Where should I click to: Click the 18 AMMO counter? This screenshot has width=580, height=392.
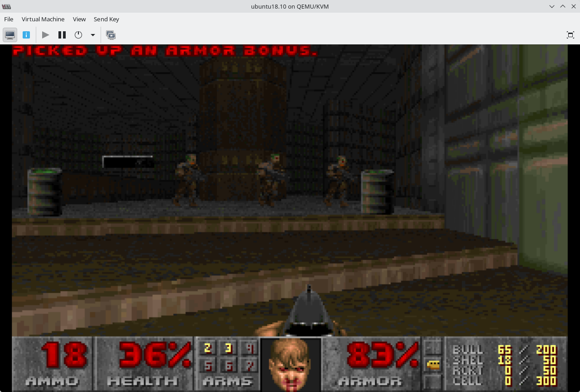(63, 356)
